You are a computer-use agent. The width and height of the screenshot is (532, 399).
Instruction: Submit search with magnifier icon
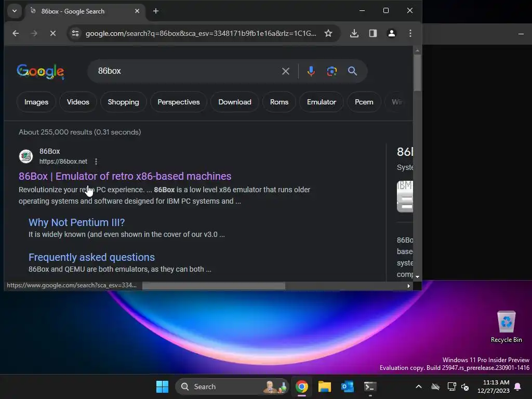[353, 71]
